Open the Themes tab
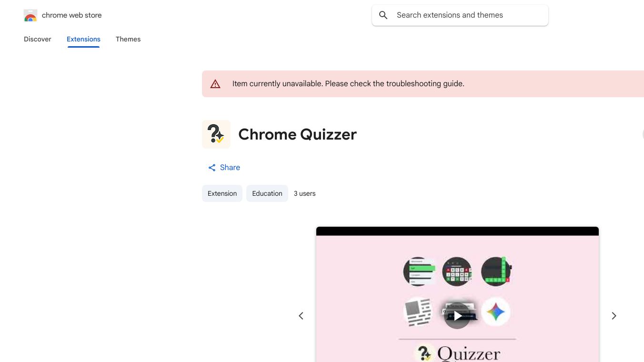Viewport: 644px width, 362px height. pyautogui.click(x=128, y=39)
